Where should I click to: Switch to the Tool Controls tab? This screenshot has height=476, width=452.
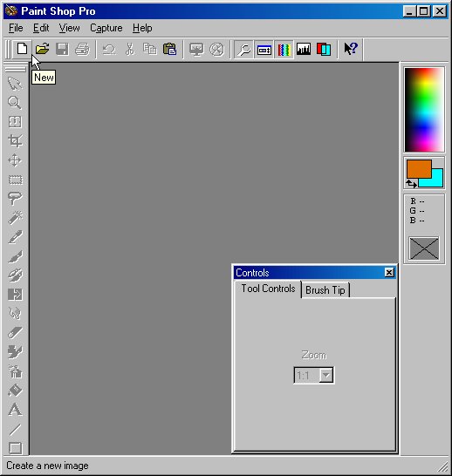(x=268, y=289)
